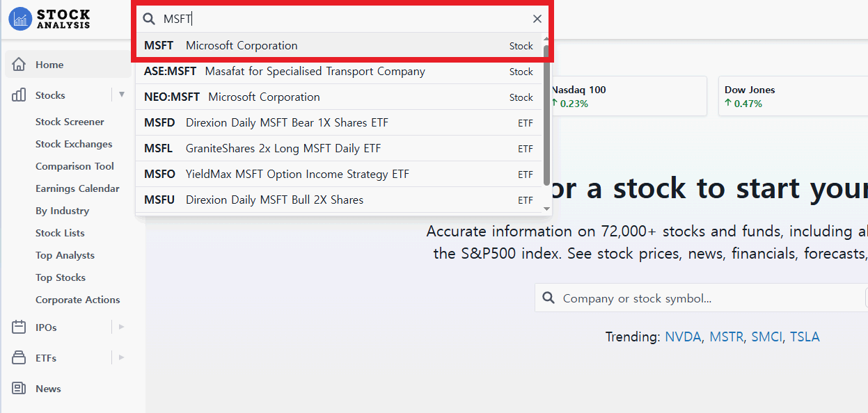Open Stock Exchanges link
Viewport: 868px width, 413px height.
(x=74, y=144)
